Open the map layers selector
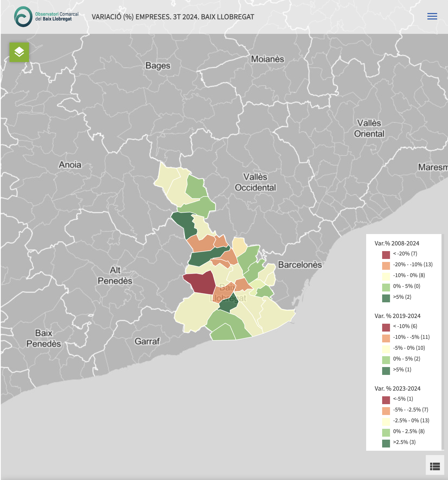Image resolution: width=448 pixels, height=480 pixels. [19, 52]
